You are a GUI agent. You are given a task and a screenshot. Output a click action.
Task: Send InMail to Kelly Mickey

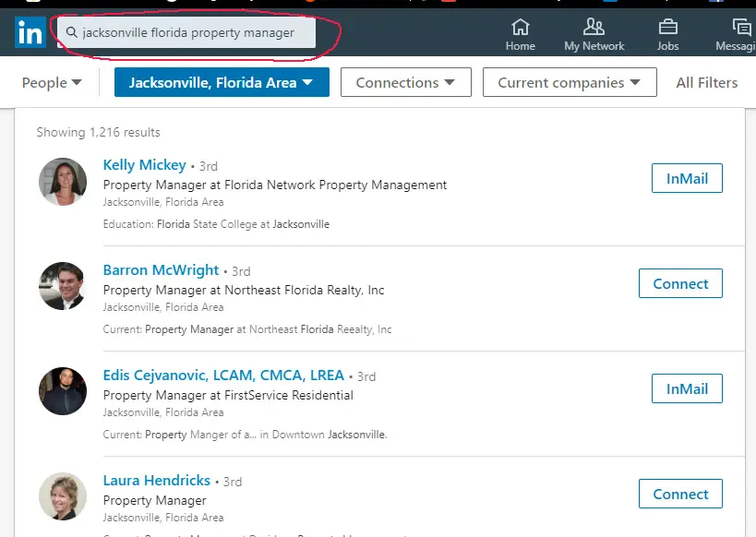pyautogui.click(x=687, y=178)
